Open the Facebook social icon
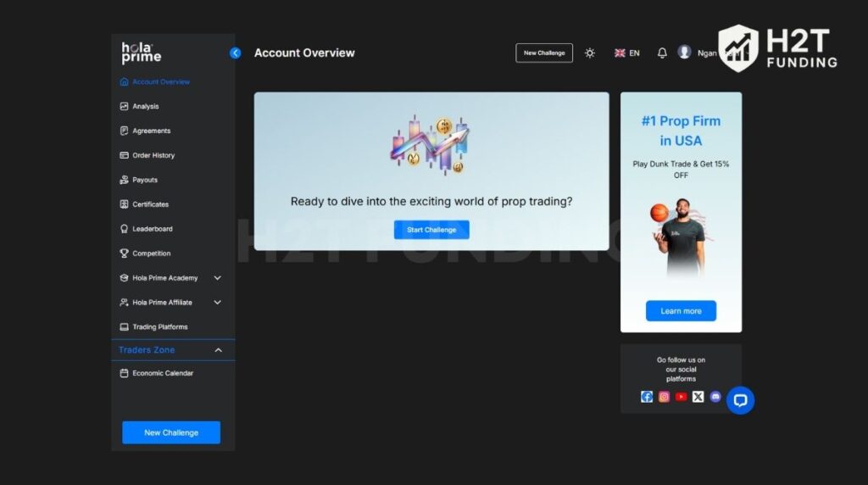This screenshot has height=485, width=868. (x=647, y=397)
